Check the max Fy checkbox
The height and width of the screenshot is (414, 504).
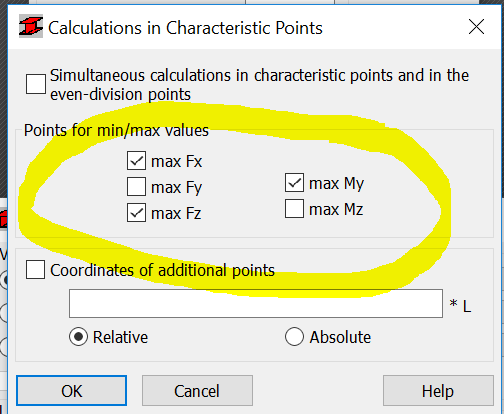coord(136,187)
